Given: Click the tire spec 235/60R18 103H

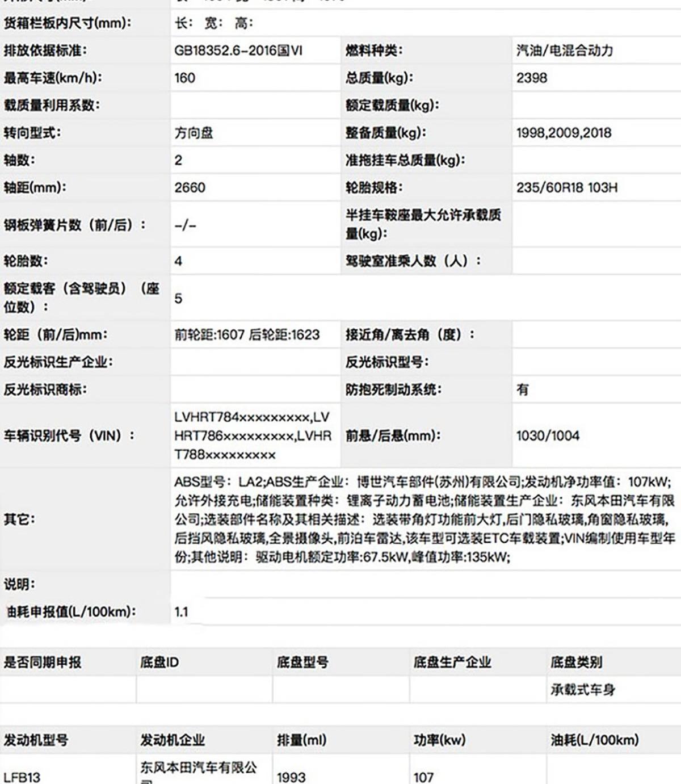Looking at the screenshot, I should (567, 187).
